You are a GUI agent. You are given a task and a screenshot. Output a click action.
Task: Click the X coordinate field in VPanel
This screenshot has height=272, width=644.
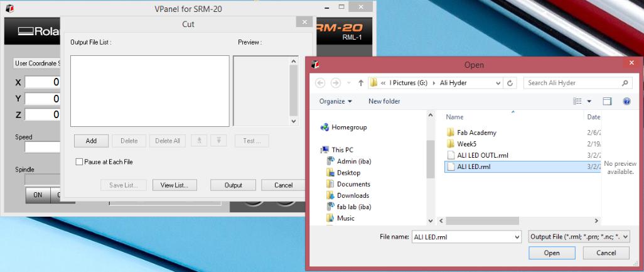coord(42,82)
